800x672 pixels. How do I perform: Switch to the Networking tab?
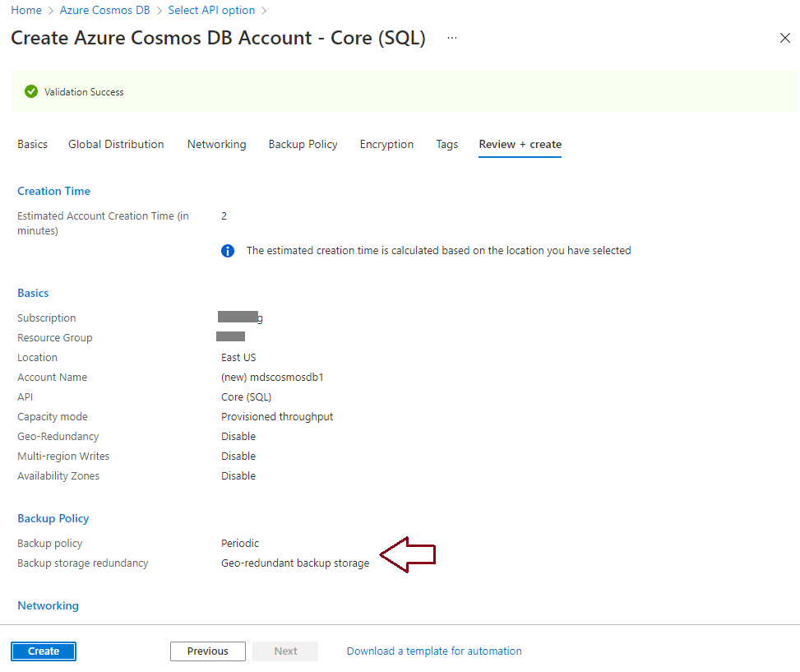(x=216, y=145)
